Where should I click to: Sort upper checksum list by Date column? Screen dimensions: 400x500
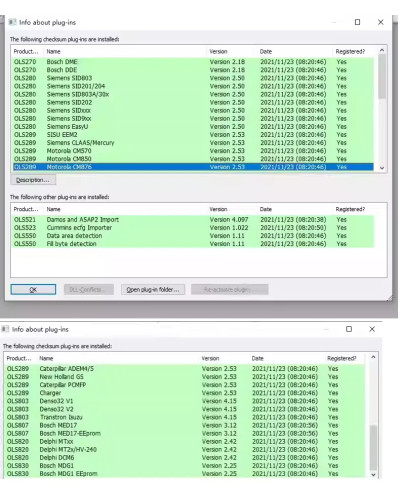point(295,52)
